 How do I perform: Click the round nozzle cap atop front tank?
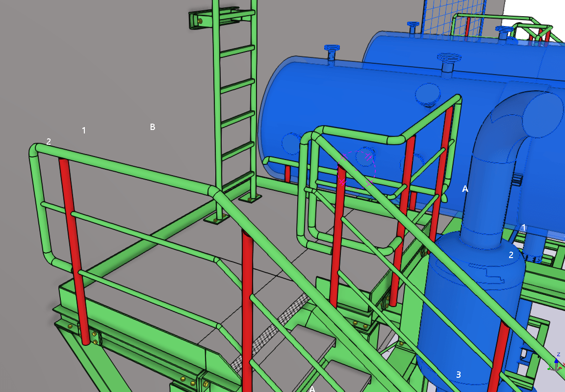(332, 49)
